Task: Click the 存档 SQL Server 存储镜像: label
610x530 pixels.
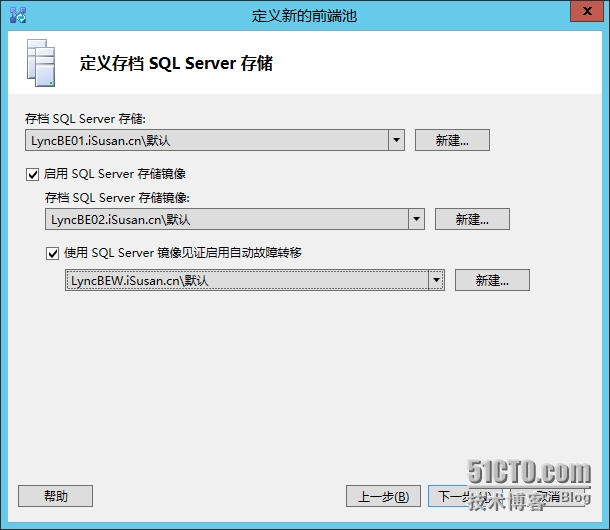Action: point(117,198)
